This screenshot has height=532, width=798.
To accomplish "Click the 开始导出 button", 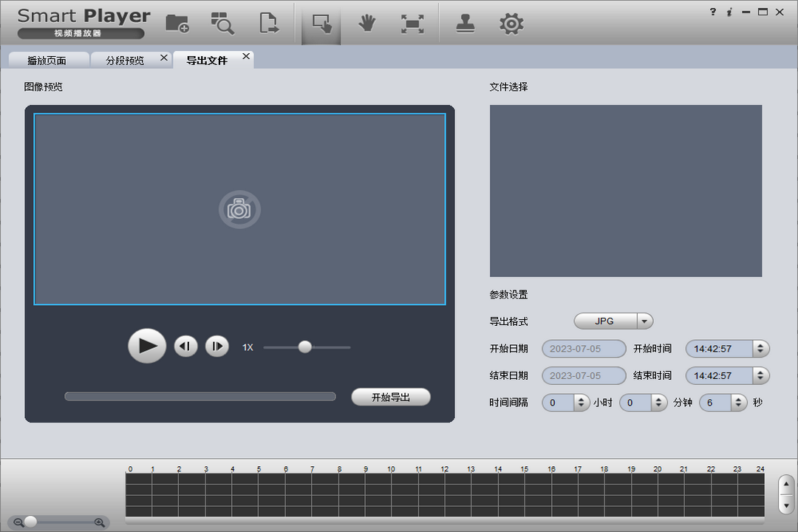I will [390, 397].
